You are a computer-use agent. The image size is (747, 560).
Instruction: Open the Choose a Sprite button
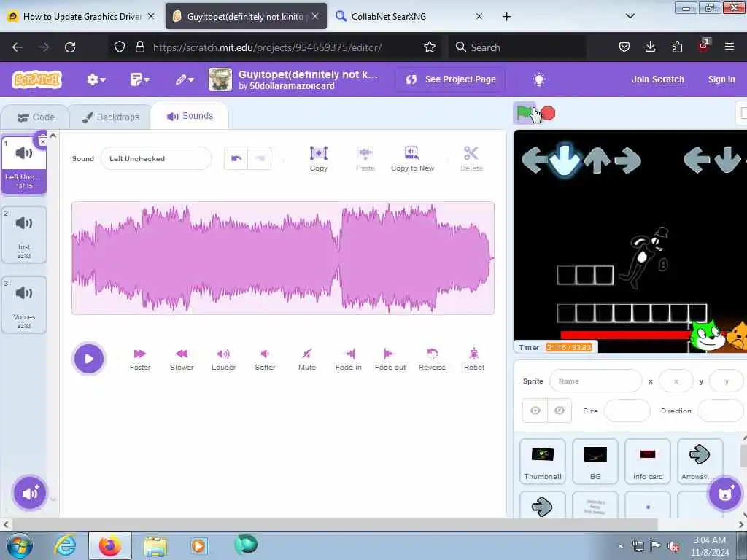[x=724, y=494]
